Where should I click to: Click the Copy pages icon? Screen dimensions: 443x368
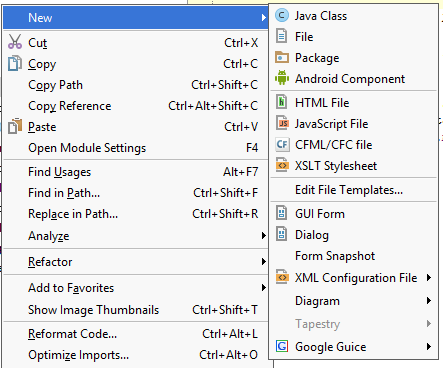point(15,63)
